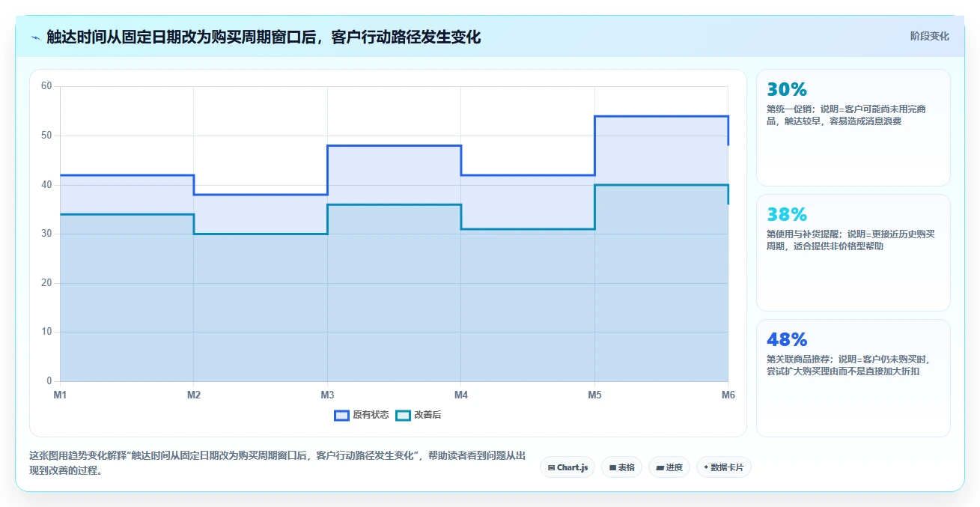The width and height of the screenshot is (980, 507).
Task: Toggle the 改善后 legend item
Action: (418, 415)
